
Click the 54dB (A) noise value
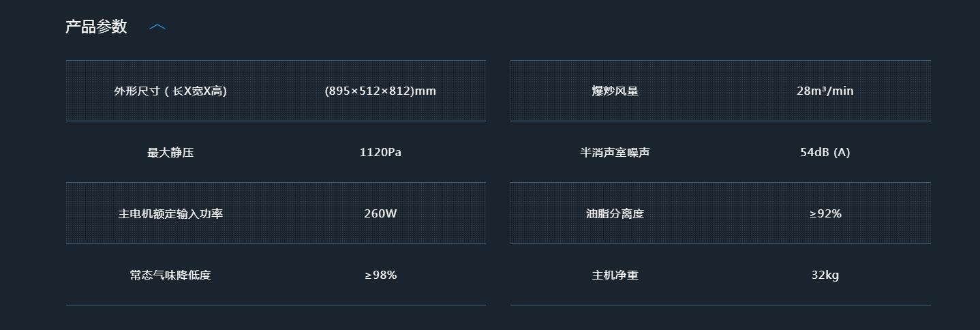click(825, 152)
